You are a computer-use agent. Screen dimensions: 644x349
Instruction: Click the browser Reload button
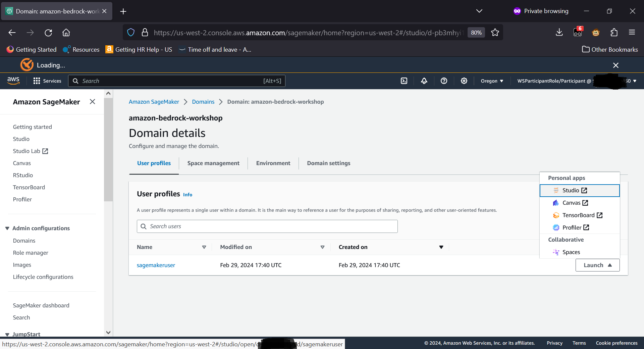48,33
